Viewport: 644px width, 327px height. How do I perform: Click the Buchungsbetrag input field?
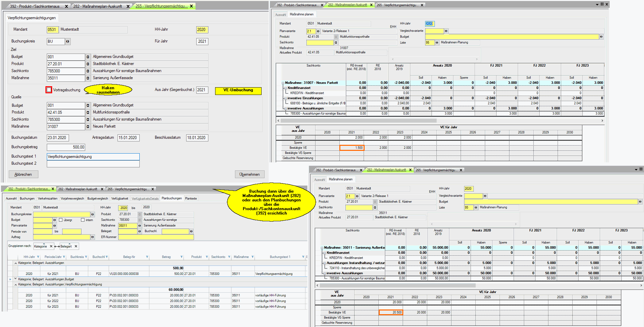coord(66,147)
